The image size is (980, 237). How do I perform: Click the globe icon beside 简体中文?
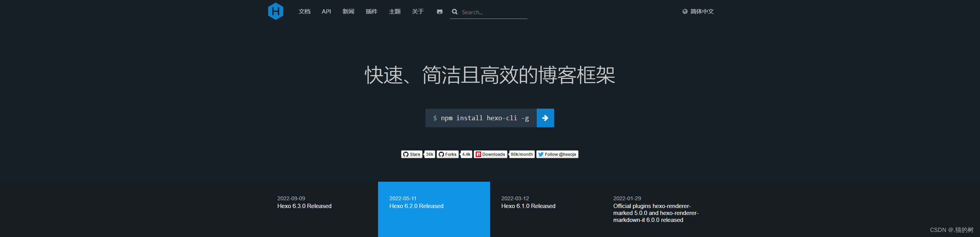[x=685, y=12]
